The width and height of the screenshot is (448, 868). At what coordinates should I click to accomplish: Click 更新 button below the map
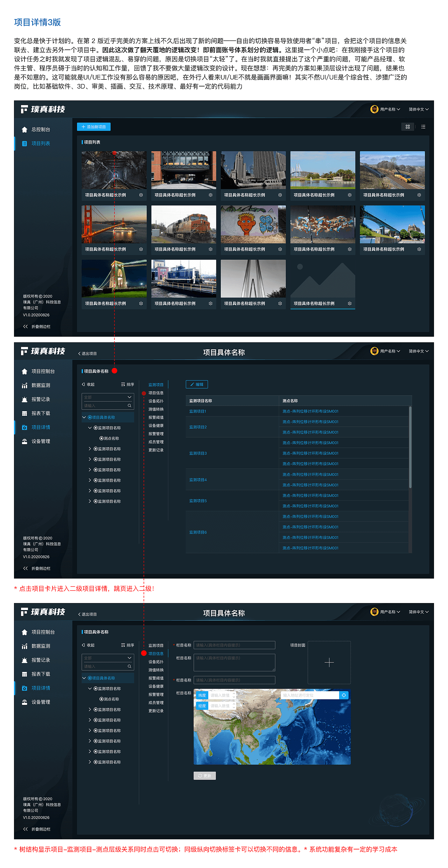coord(205,776)
